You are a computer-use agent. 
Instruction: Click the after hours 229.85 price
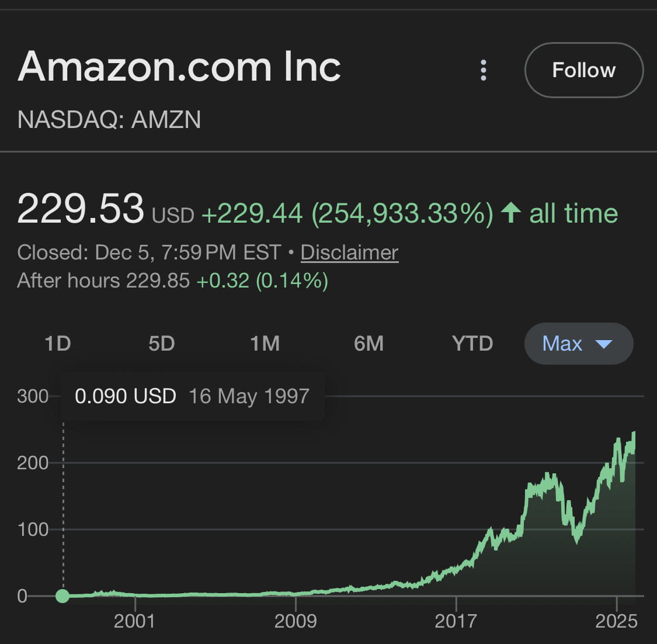pyautogui.click(x=158, y=281)
